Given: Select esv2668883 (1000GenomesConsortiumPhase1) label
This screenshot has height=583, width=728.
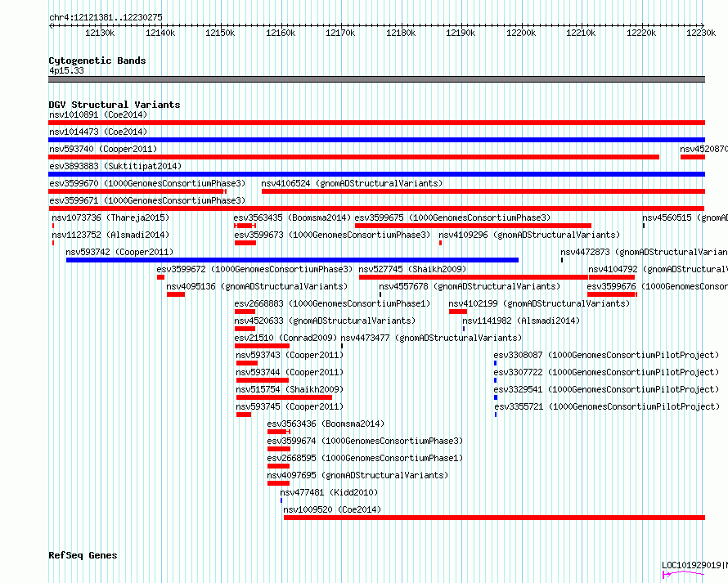Looking at the screenshot, I should tap(332, 303).
